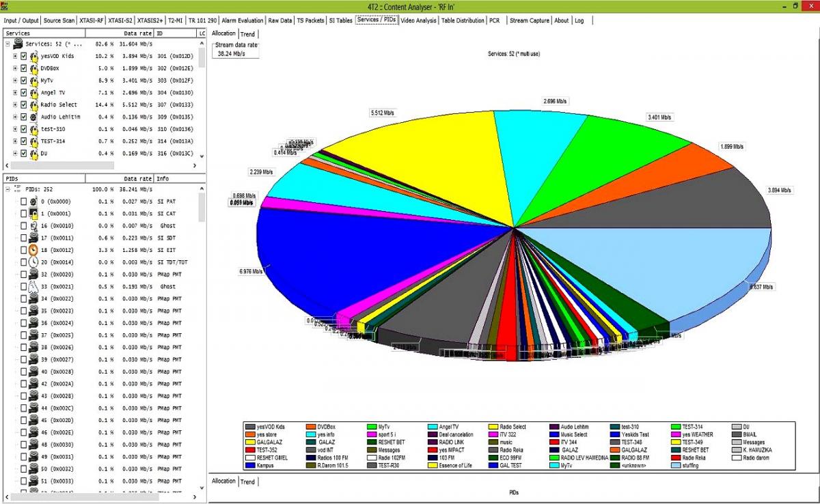Click the test-310 service icon
Screen dimensions: 820x504
click(33, 129)
